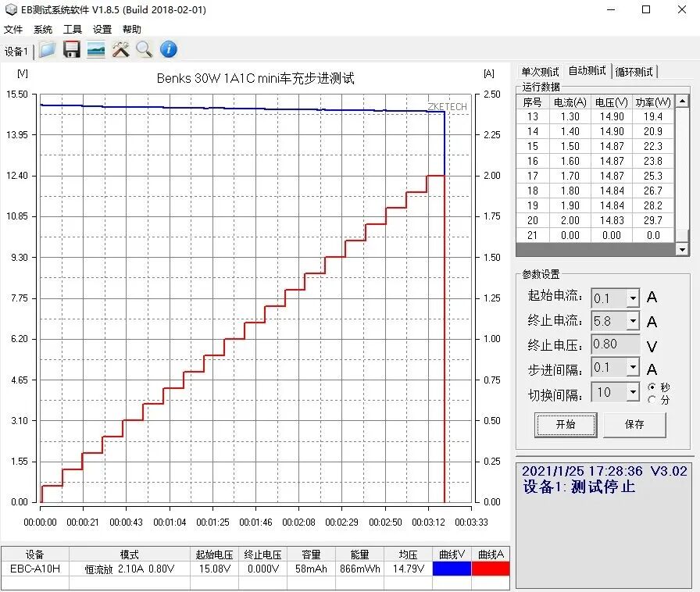
Task: Open file with the folder toolbar icon
Action: click(48, 49)
